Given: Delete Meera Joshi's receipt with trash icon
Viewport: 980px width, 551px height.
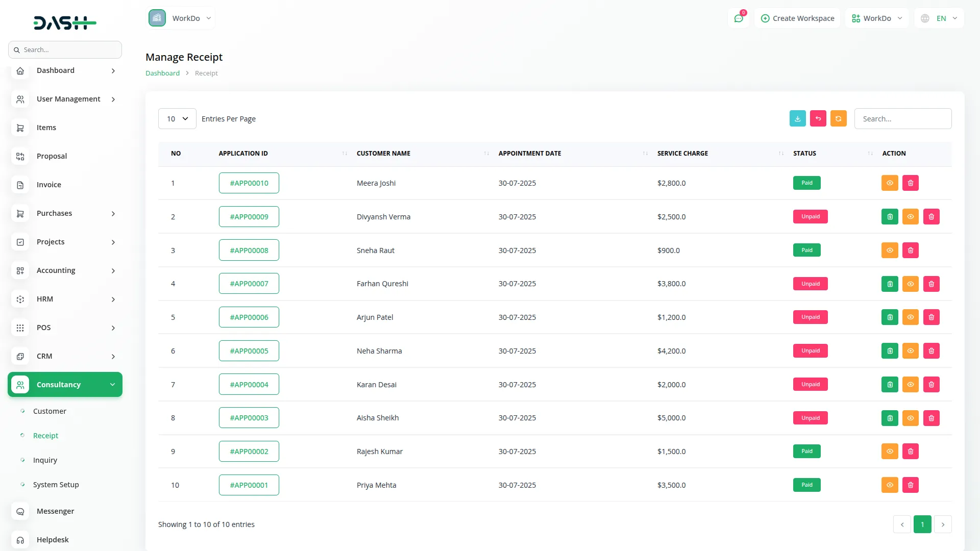Looking at the screenshot, I should (910, 183).
